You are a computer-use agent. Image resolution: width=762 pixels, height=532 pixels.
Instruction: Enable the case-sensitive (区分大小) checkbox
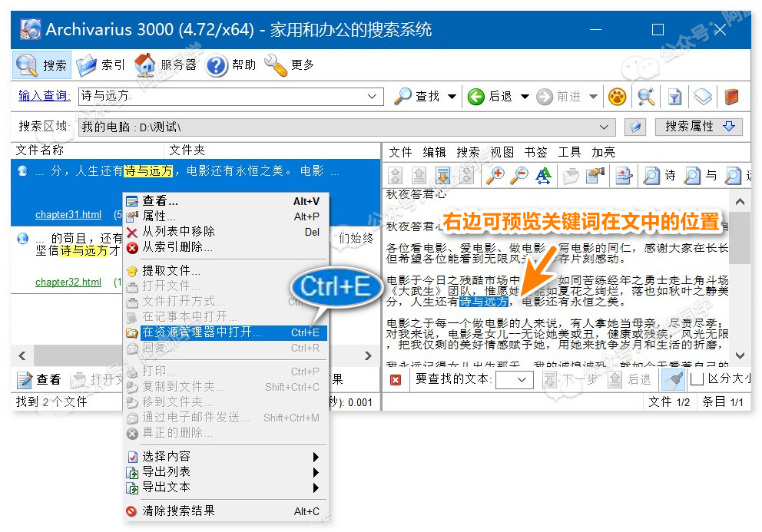tap(697, 379)
